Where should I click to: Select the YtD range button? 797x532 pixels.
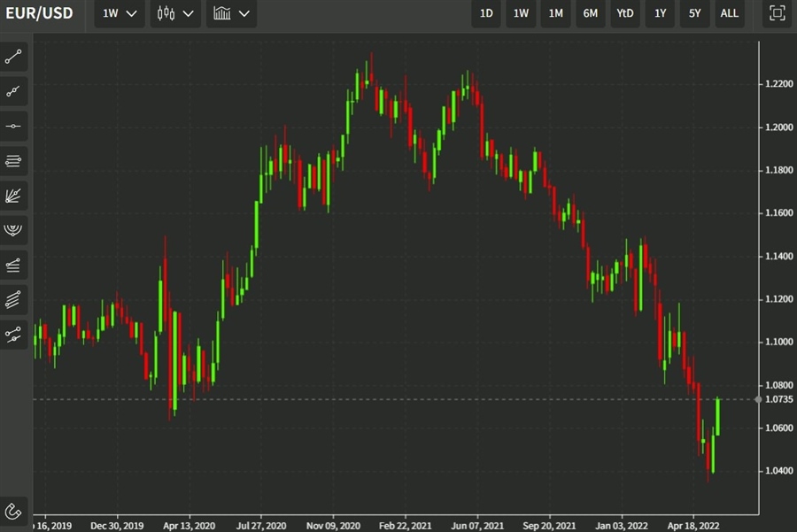pos(625,13)
